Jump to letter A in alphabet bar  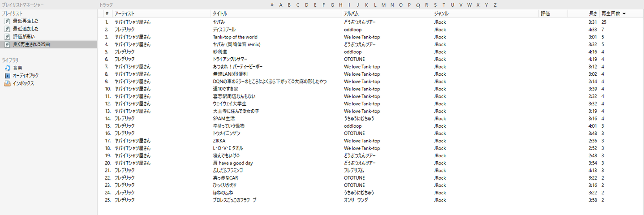pos(281,5)
